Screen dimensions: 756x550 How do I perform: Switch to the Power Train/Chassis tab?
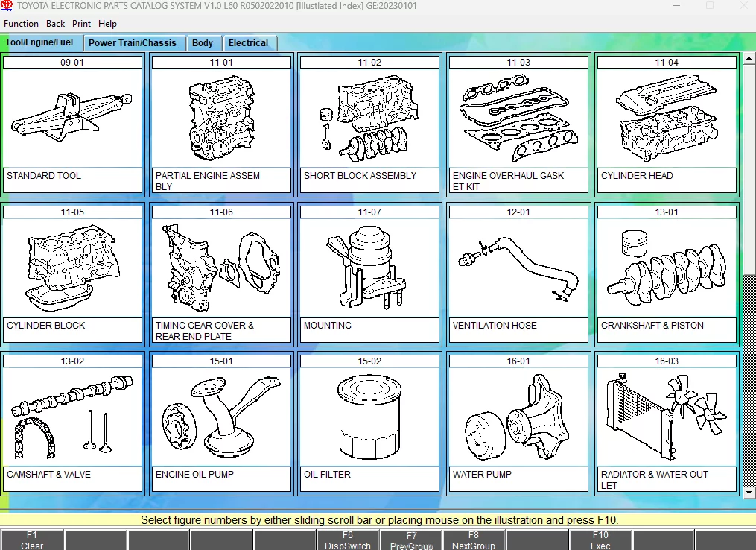coord(133,43)
